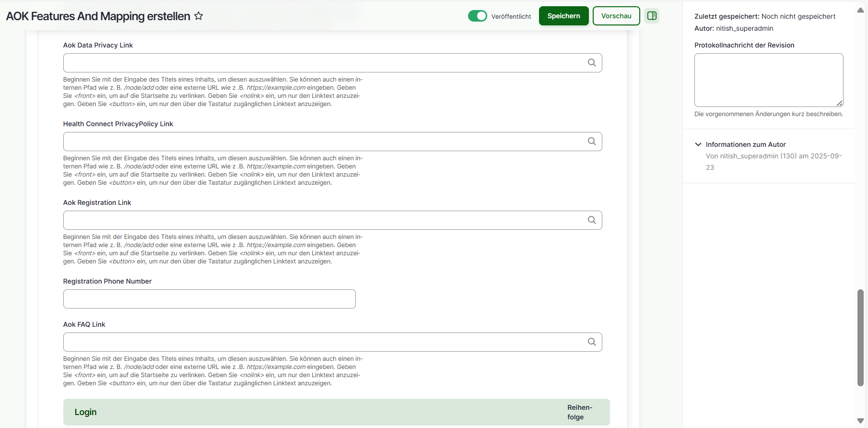The height and width of the screenshot is (428, 868).
Task: Click search icon in Aok FAQ Link
Action: pos(592,342)
